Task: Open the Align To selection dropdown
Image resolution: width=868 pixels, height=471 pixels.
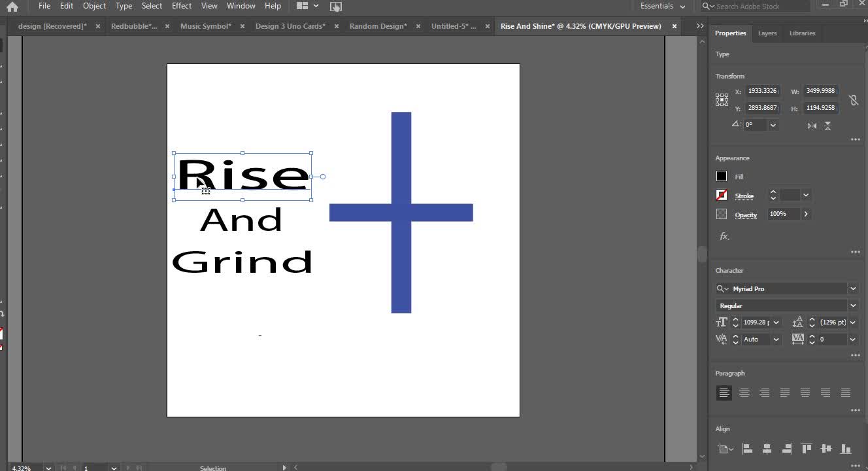Action: 726,449
